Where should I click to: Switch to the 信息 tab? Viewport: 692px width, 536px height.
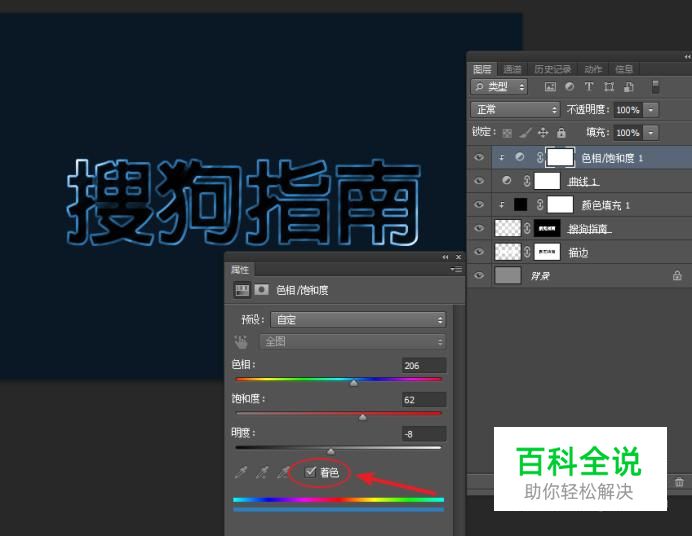tap(624, 69)
